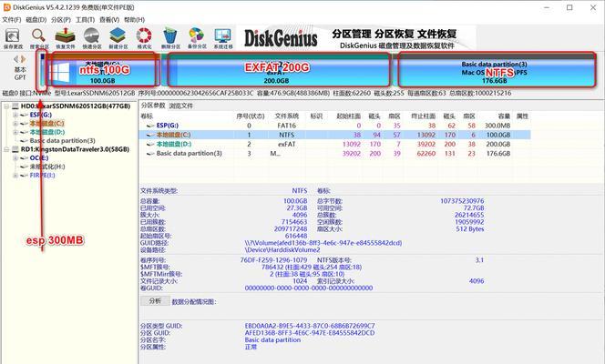
Task: Select RD1:KingstonDataTraveler3.0(58GB) in the tree
Action: 75,149
